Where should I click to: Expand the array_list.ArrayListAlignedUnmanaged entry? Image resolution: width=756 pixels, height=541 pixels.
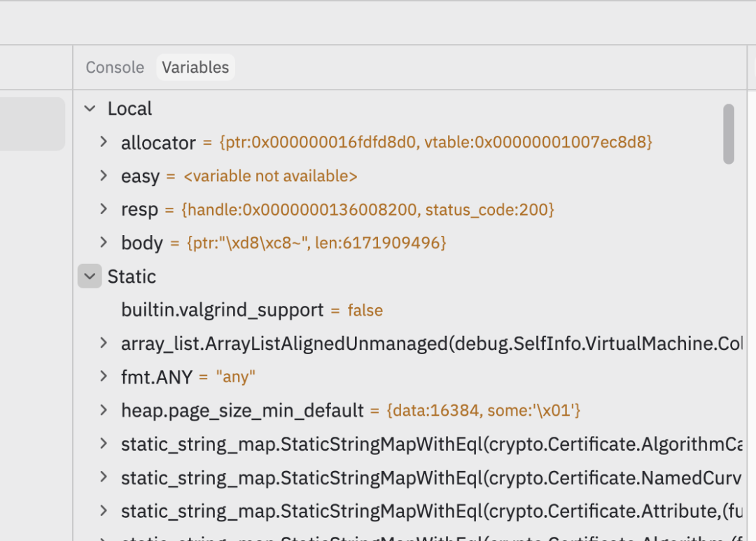[103, 343]
